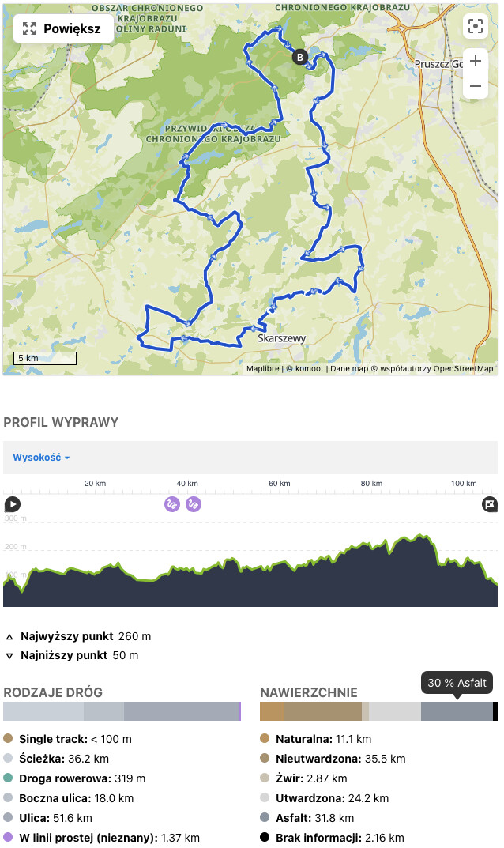Click the Powiększ expand map button
The height and width of the screenshot is (848, 504).
[x=63, y=28]
